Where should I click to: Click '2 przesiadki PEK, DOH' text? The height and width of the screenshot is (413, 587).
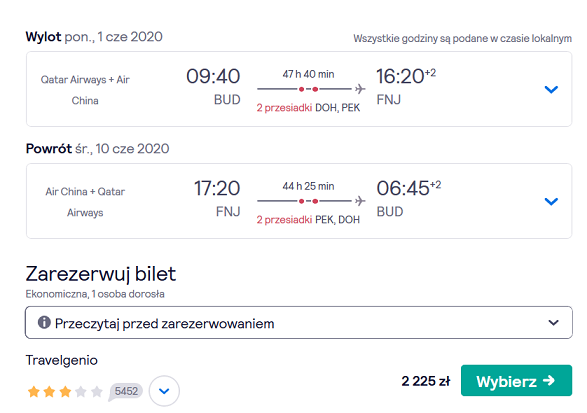[x=308, y=220]
